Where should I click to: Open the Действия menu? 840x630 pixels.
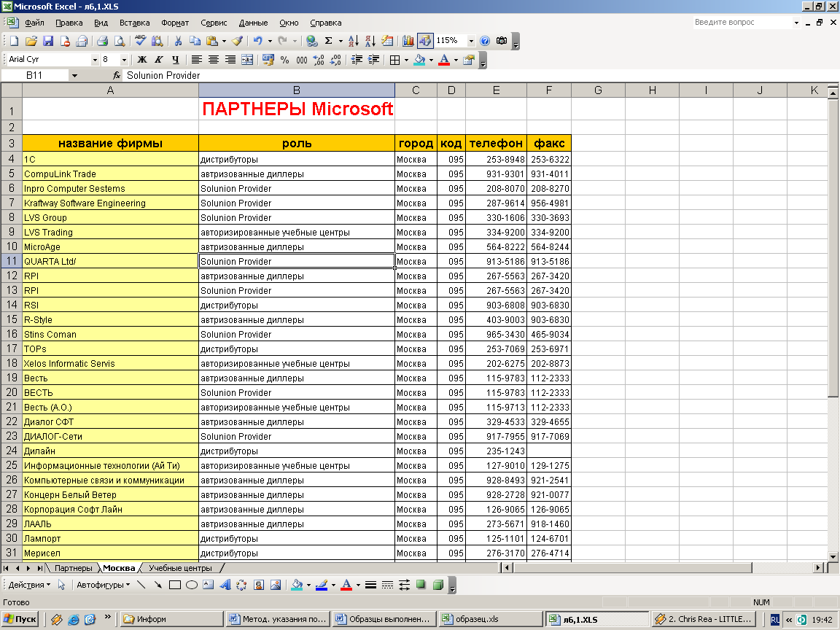click(29, 585)
